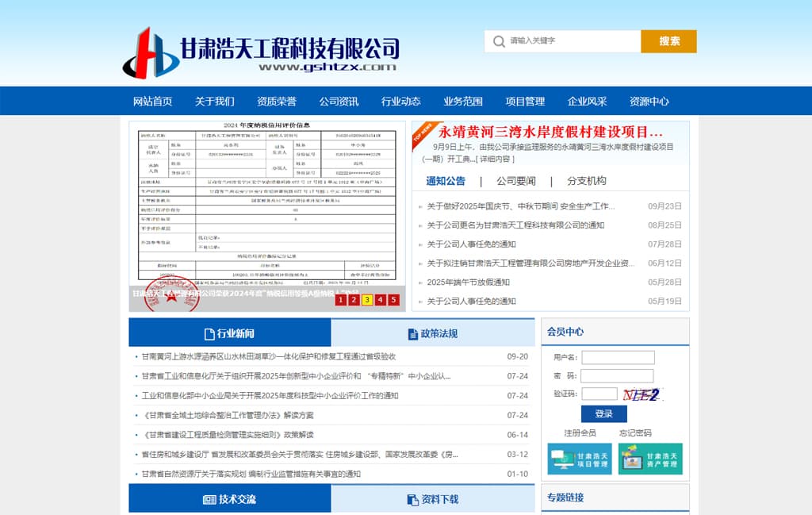Open 2025年端午节放假通知
Image resolution: width=812 pixels, height=515 pixels.
tap(468, 282)
